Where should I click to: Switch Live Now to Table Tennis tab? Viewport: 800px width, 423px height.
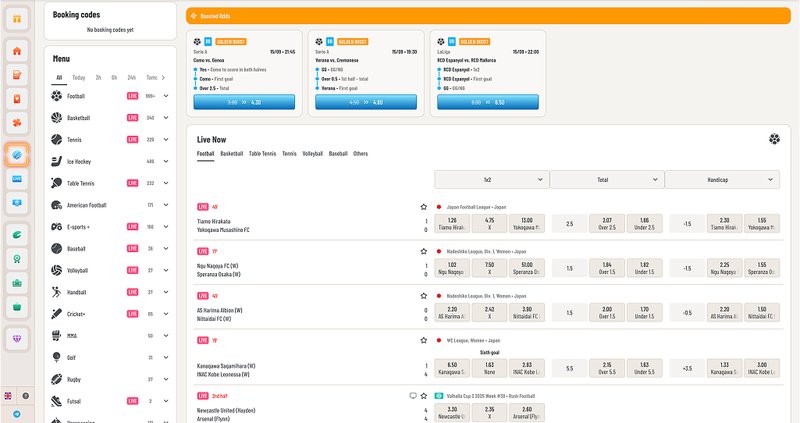click(262, 154)
